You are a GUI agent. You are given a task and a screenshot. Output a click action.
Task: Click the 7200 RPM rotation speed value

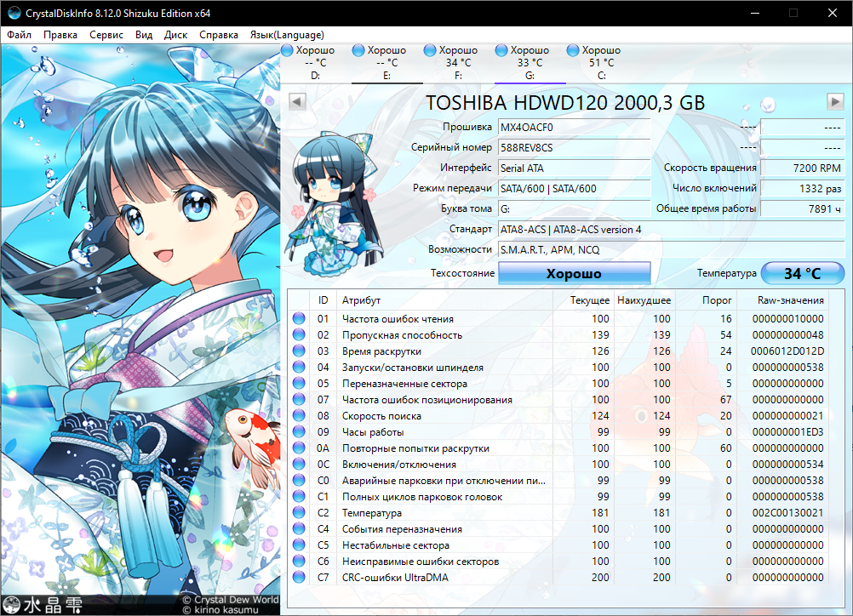803,168
